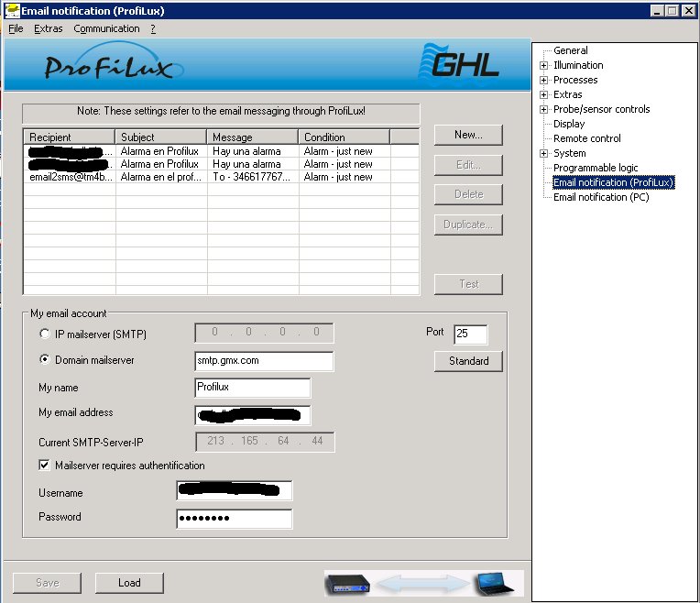
Task: Click the Save button
Action: 48,583
